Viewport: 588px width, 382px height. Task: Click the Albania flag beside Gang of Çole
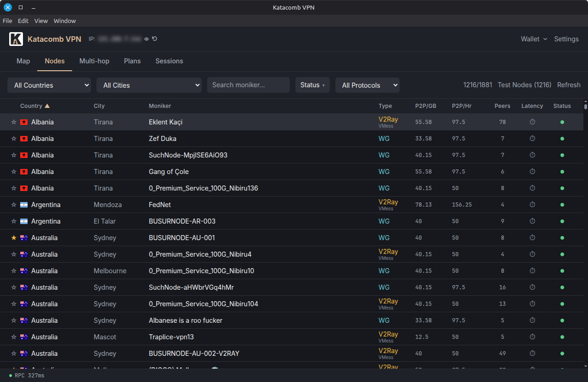24,172
